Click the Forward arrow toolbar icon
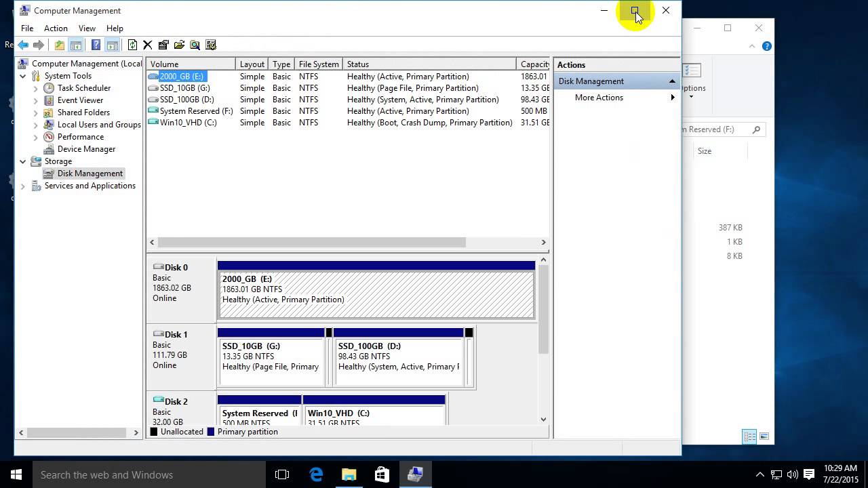Screen dimensions: 868x488 click(39, 45)
